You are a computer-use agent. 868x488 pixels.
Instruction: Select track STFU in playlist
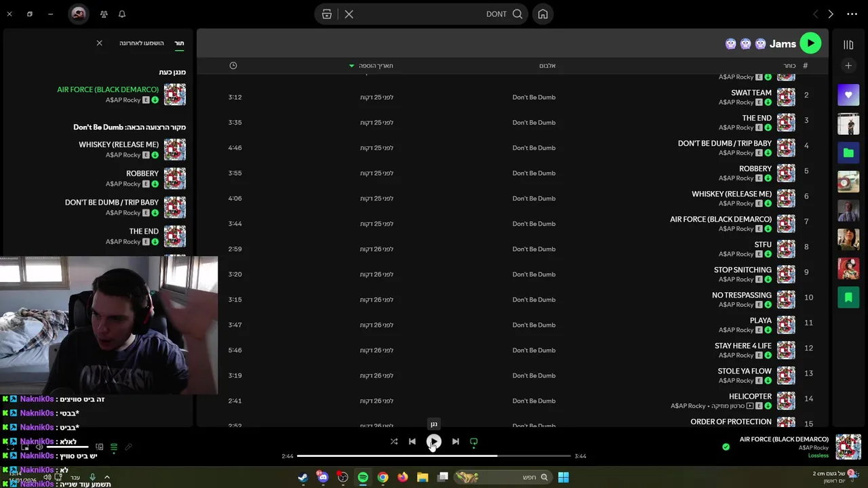[763, 245]
